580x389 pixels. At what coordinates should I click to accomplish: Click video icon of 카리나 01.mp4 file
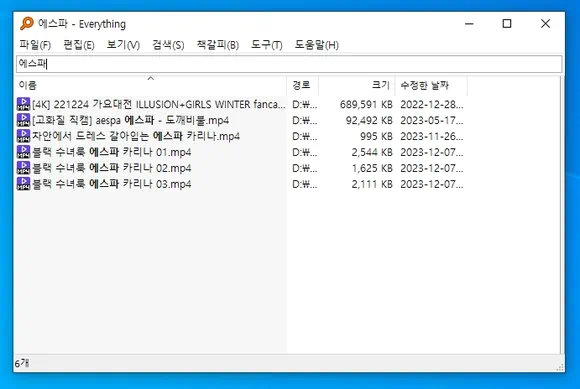pyautogui.click(x=23, y=152)
